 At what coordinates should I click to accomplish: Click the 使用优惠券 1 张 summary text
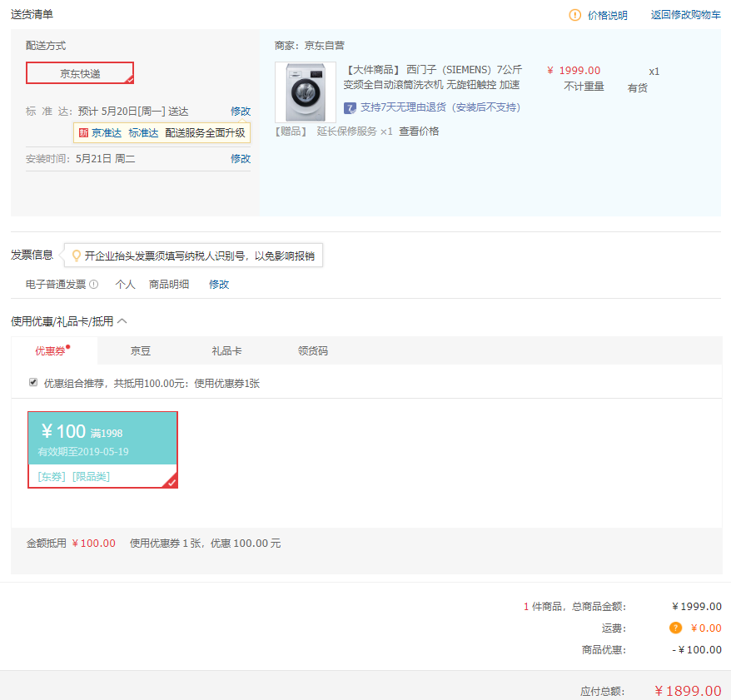205,544
